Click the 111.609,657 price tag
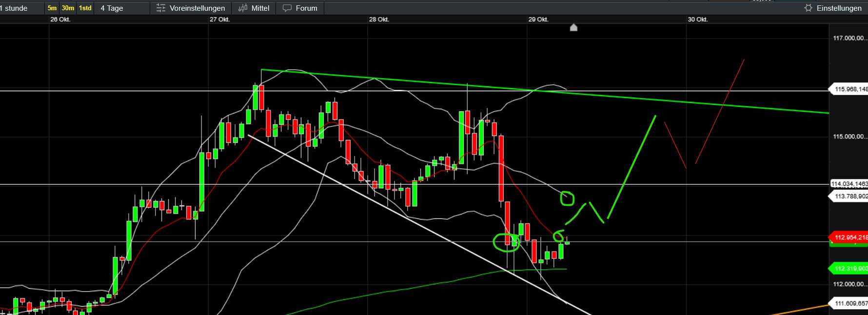The height and width of the screenshot is (315, 868). [x=848, y=303]
